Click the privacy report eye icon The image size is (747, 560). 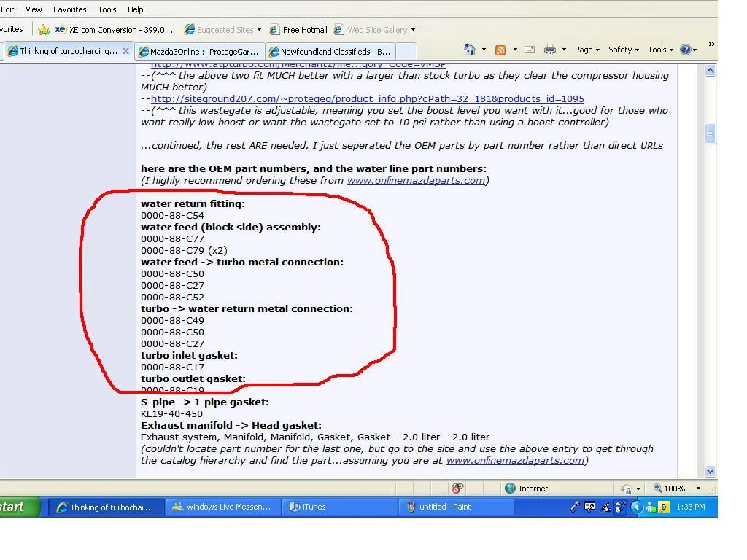(458, 489)
